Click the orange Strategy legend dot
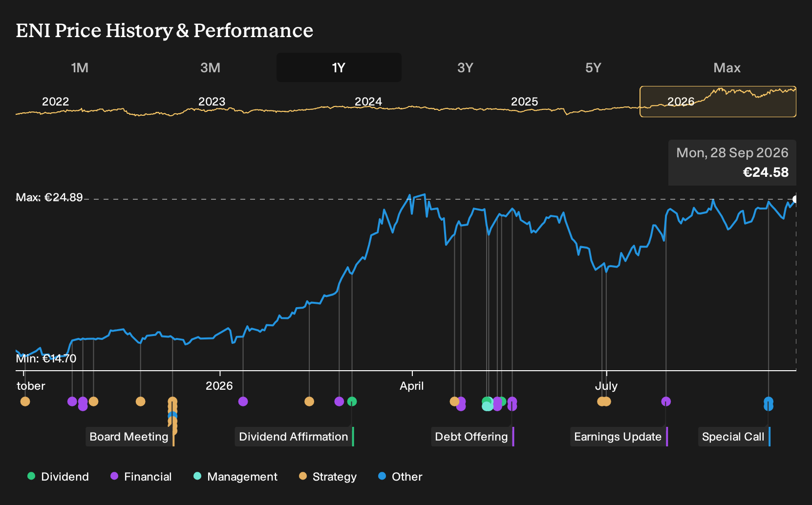The width and height of the screenshot is (812, 505). click(x=303, y=476)
